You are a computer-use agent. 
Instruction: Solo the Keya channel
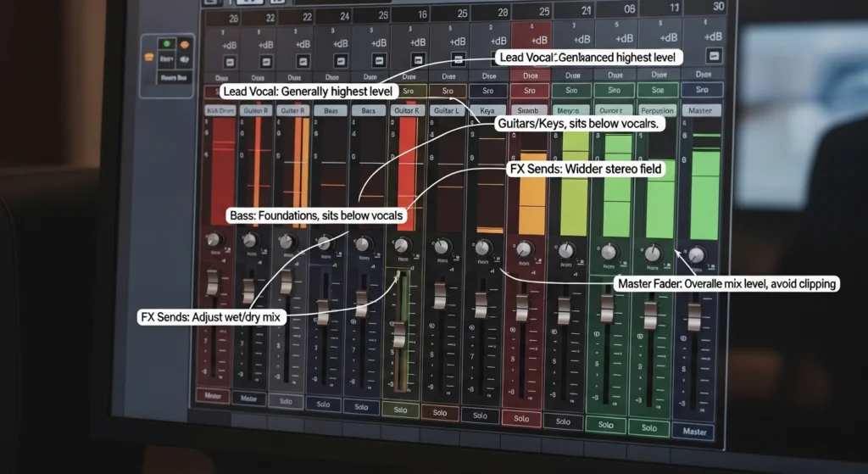(x=480, y=415)
